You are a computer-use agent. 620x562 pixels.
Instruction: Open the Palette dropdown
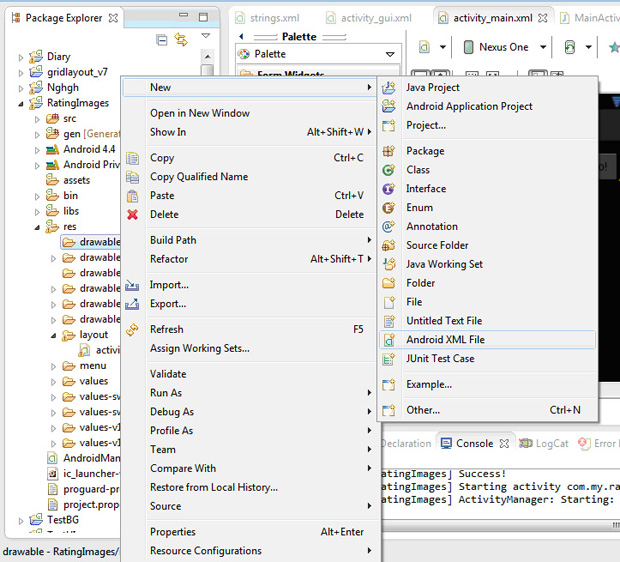pos(390,54)
